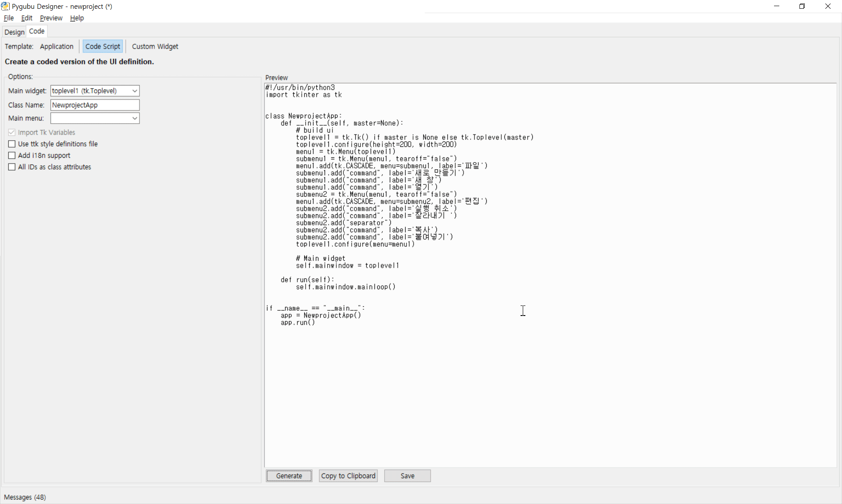Viewport: 842px width, 504px height.
Task: Select the Custom Widget template
Action: pos(155,46)
